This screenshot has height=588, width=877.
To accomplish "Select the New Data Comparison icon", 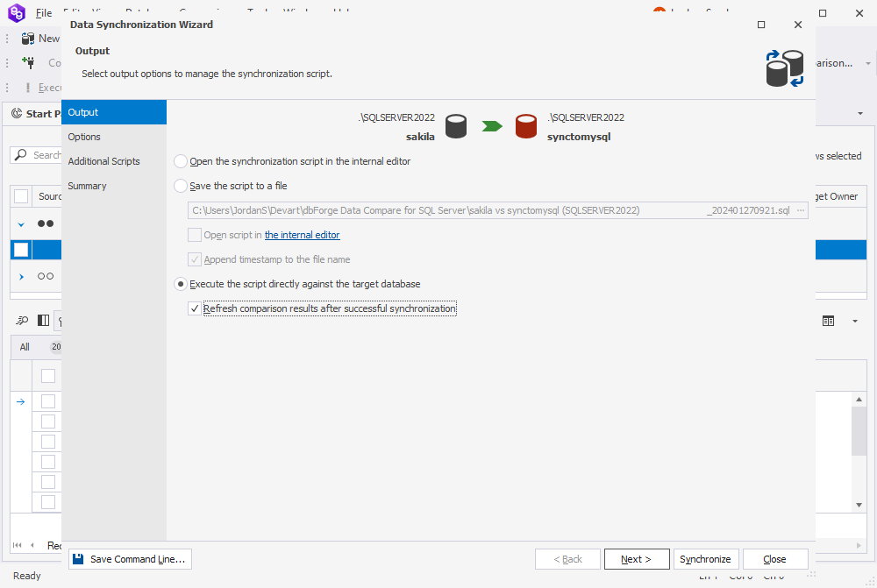I will coord(29,38).
